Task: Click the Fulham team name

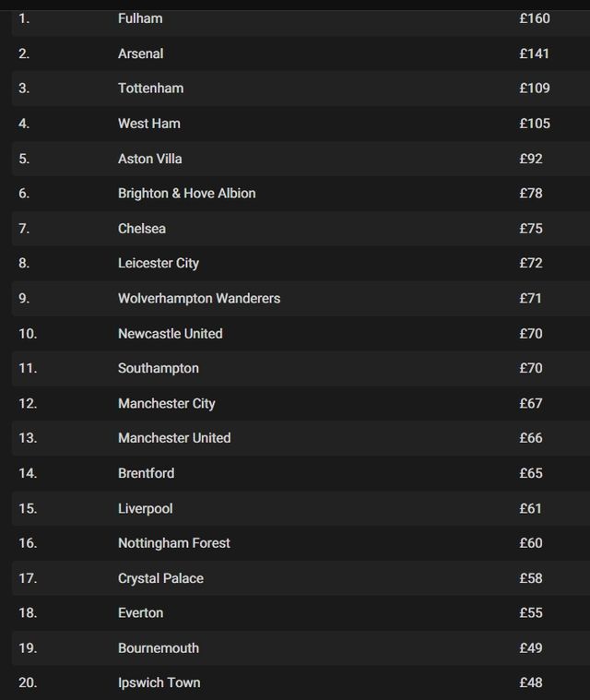Action: pyautogui.click(x=140, y=18)
